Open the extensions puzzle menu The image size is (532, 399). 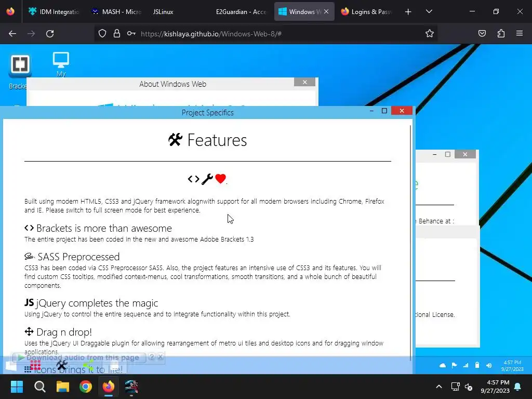point(501,33)
